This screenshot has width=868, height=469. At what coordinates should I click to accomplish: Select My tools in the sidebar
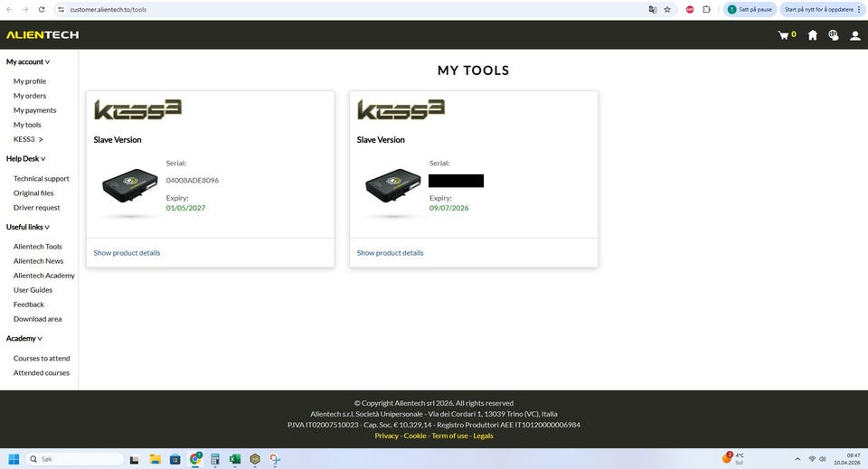pyautogui.click(x=27, y=125)
